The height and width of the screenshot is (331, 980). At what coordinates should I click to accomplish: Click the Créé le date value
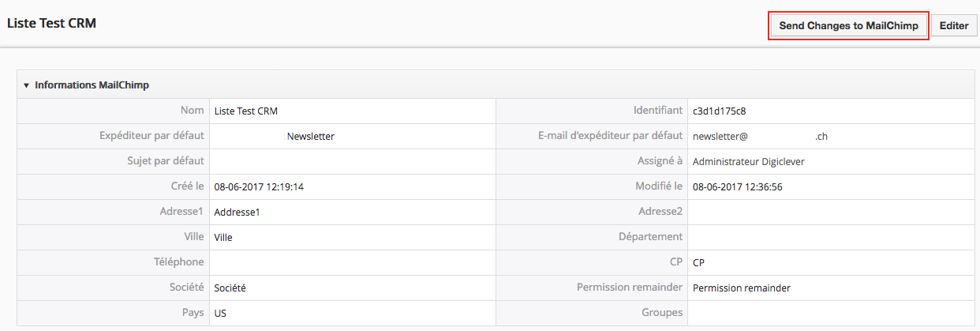coord(259,187)
